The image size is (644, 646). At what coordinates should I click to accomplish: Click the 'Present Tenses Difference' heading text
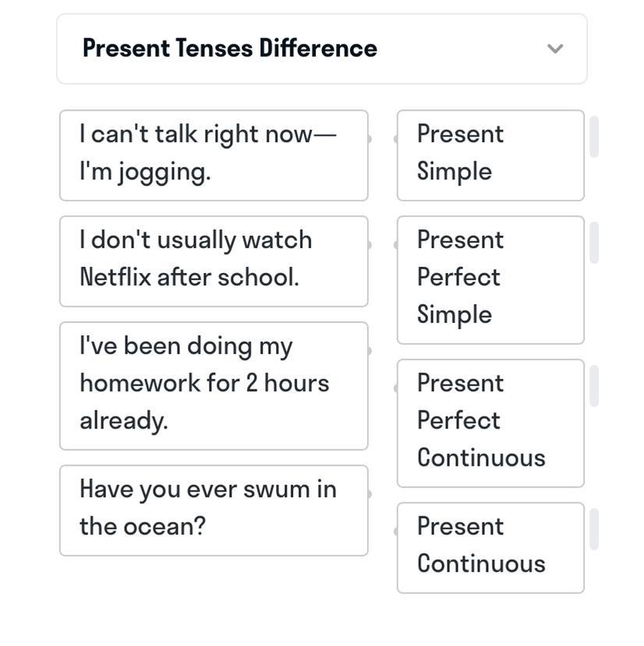[x=230, y=48]
